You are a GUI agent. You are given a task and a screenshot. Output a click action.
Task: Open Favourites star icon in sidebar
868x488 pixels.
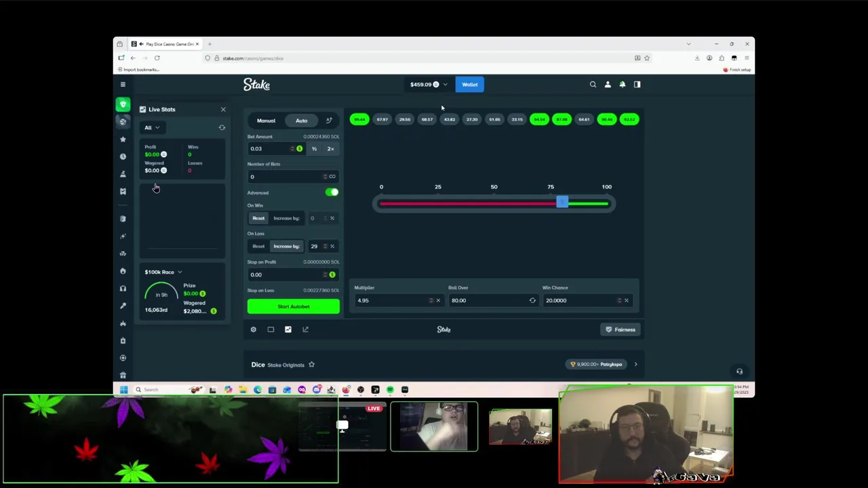(x=123, y=139)
